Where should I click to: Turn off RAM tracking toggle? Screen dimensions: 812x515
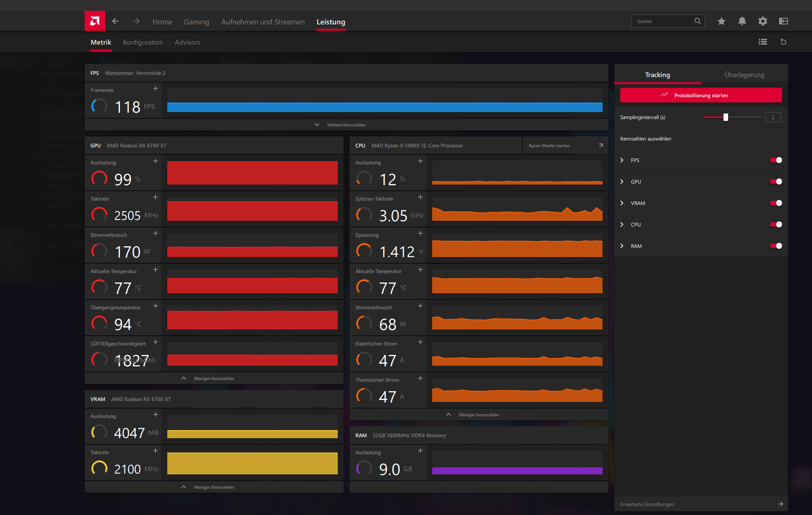point(776,246)
